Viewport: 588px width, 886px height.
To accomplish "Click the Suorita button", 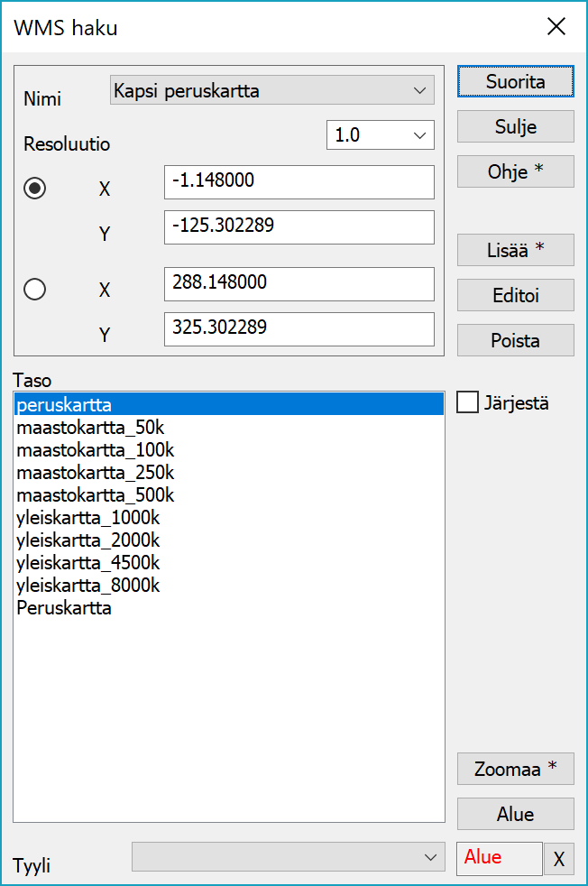I will [515, 81].
